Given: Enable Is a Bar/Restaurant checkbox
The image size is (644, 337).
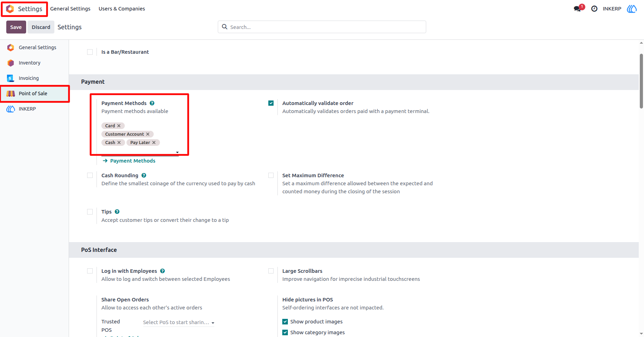Looking at the screenshot, I should (90, 52).
